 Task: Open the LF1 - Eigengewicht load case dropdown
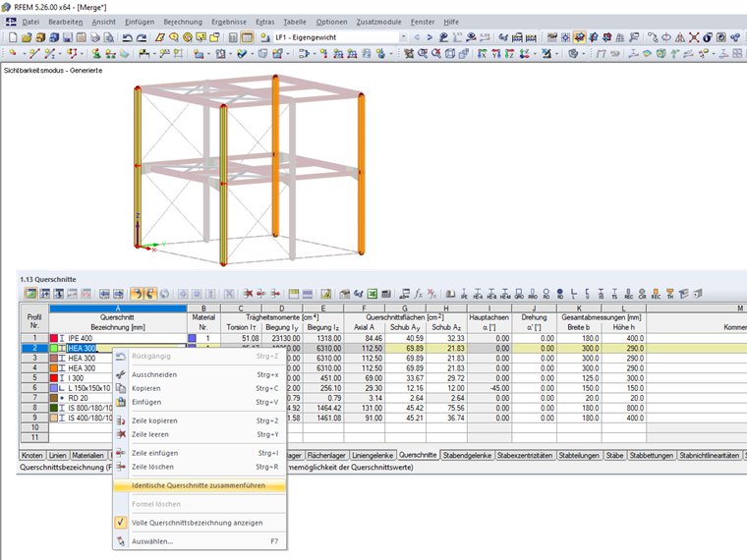(x=404, y=37)
